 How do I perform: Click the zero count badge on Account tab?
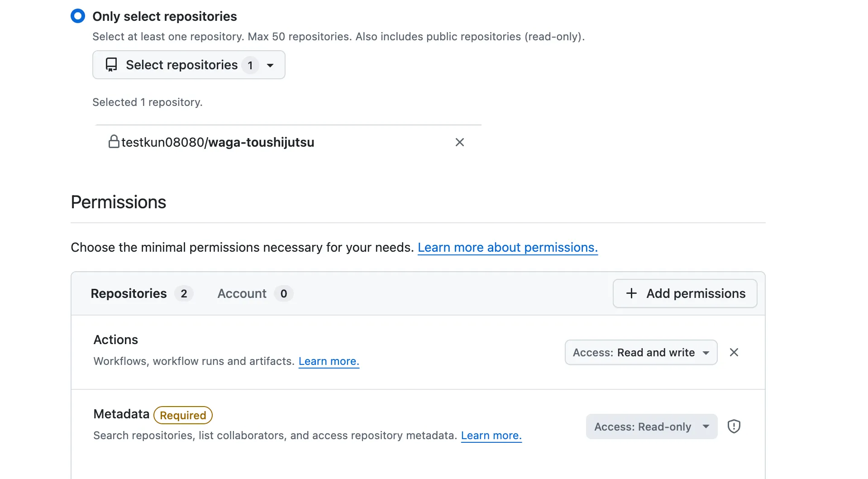[x=284, y=293]
